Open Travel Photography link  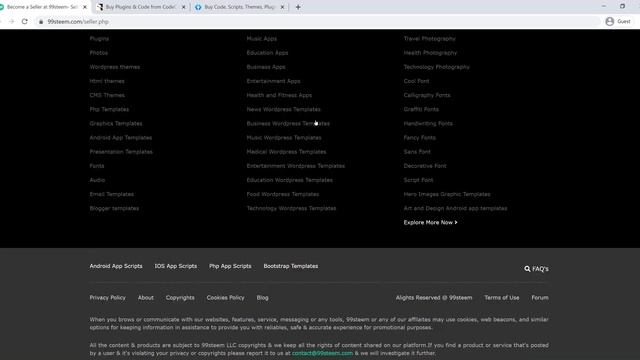coord(429,39)
